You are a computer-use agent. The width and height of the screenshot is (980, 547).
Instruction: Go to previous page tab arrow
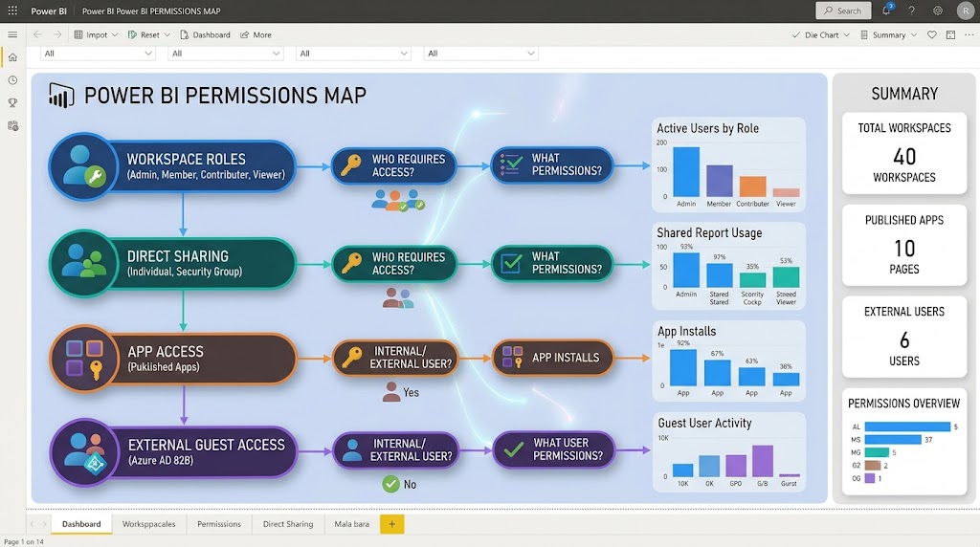point(33,524)
